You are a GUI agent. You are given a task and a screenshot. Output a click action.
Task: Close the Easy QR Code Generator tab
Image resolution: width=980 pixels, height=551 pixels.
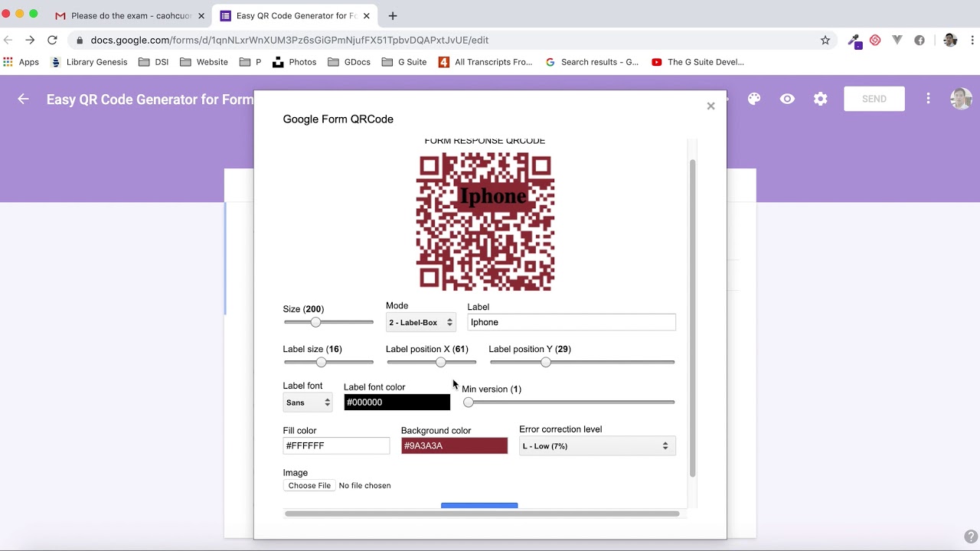367,15
